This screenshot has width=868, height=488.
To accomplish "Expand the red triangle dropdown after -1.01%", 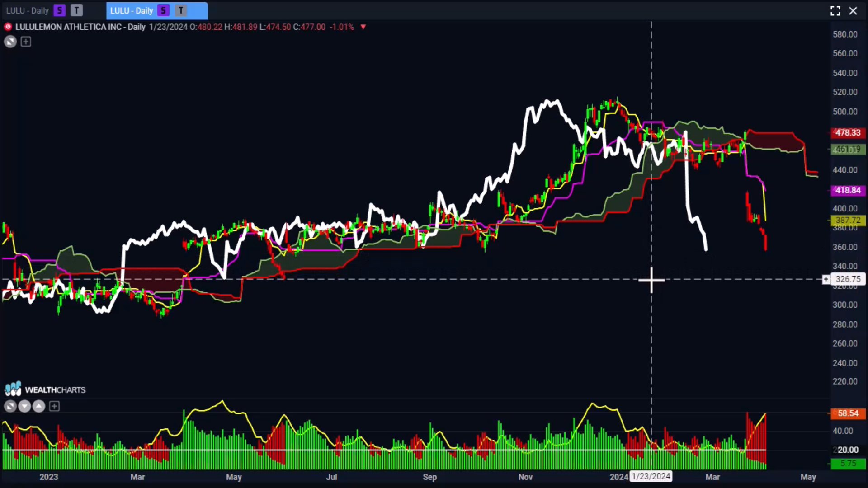I will 363,27.
